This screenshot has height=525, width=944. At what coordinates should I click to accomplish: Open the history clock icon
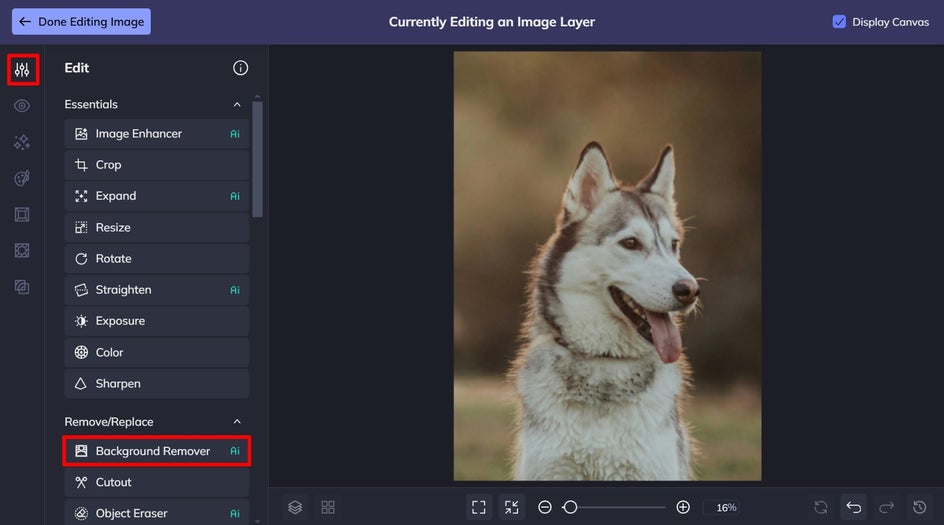coord(919,507)
